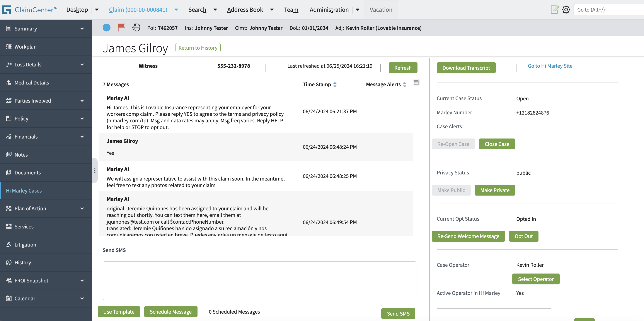Open Medical Details from the sidebar
Image resolution: width=644 pixels, height=321 pixels.
point(31,83)
